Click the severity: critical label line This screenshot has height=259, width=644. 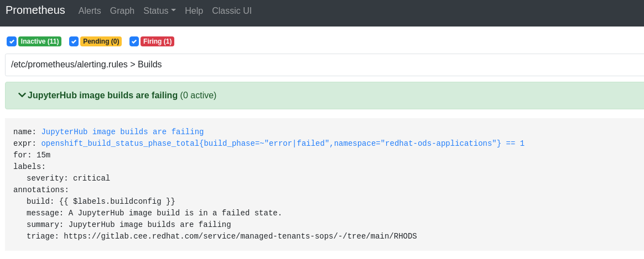pos(68,178)
